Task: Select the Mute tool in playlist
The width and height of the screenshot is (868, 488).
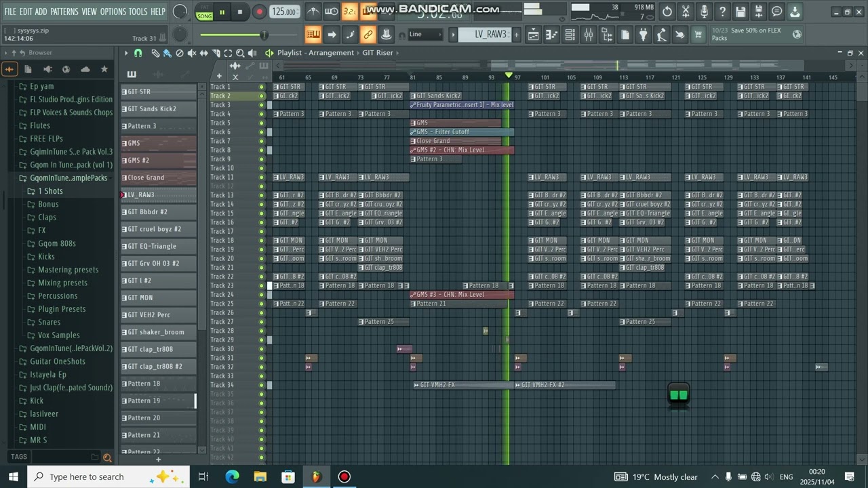Action: pyautogui.click(x=192, y=53)
